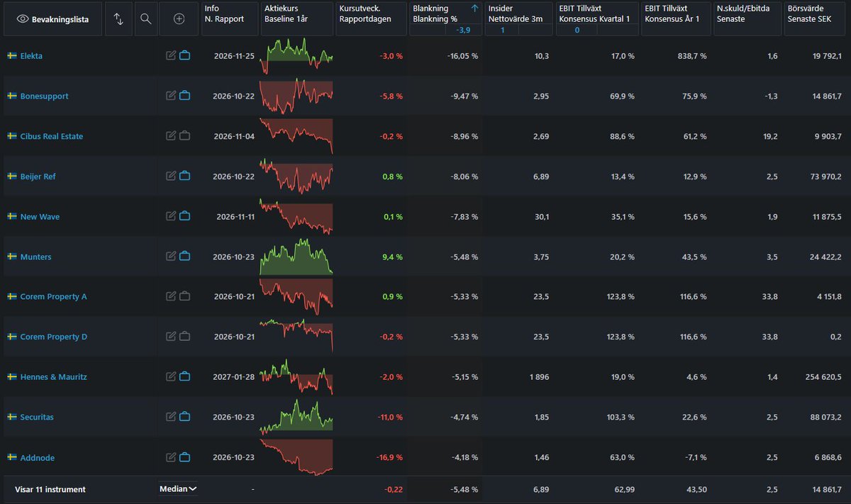Click briefcase icon for Corem Property D
The height and width of the screenshot is (504, 851).
pos(185,337)
